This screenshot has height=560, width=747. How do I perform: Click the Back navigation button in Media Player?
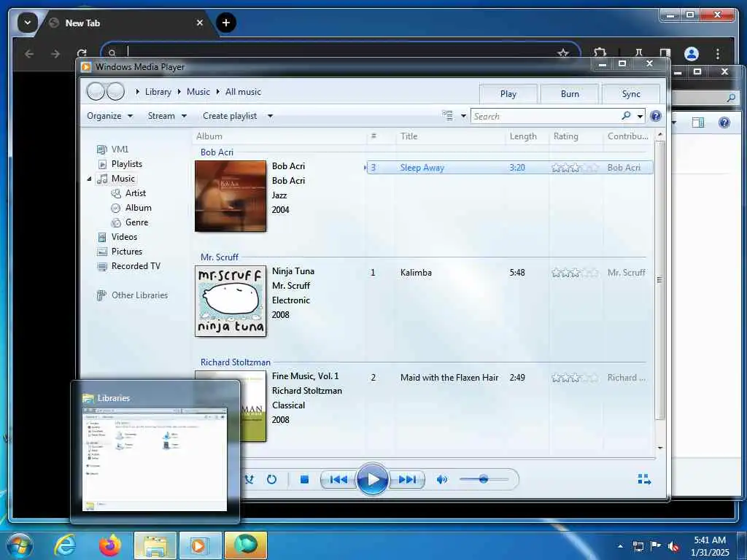(96, 91)
